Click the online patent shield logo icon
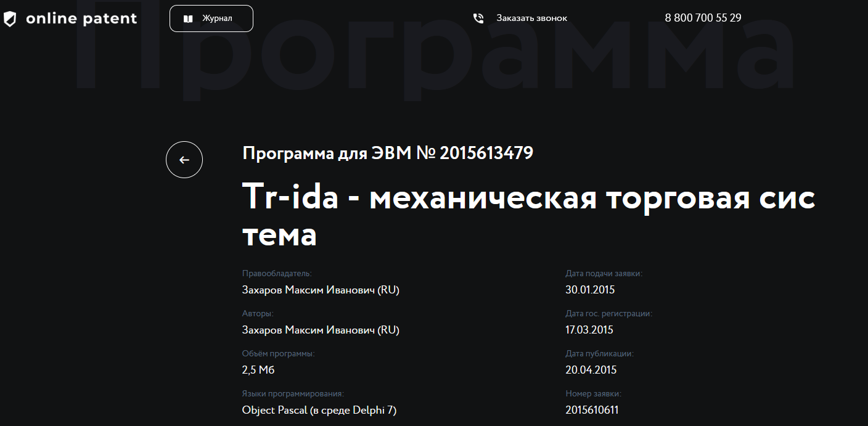Image resolution: width=868 pixels, height=426 pixels. click(9, 18)
